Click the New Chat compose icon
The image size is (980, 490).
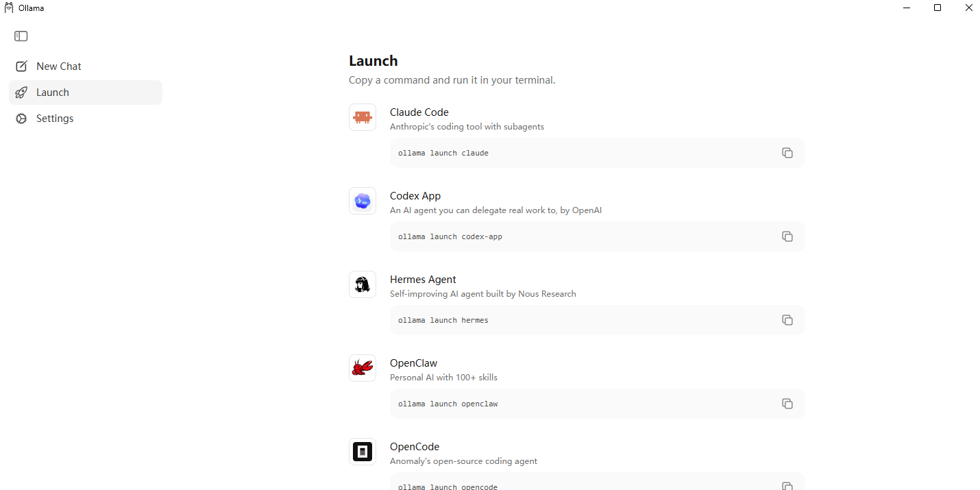coord(21,66)
